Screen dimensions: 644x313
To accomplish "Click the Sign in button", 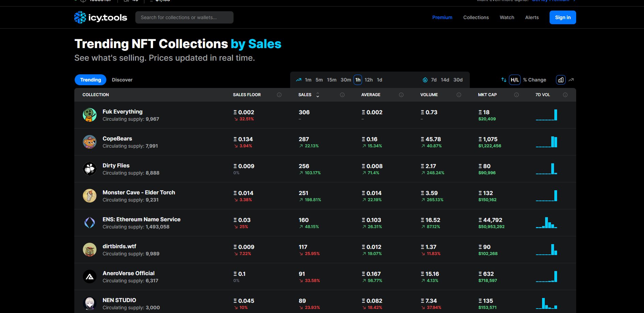I will click(x=563, y=17).
